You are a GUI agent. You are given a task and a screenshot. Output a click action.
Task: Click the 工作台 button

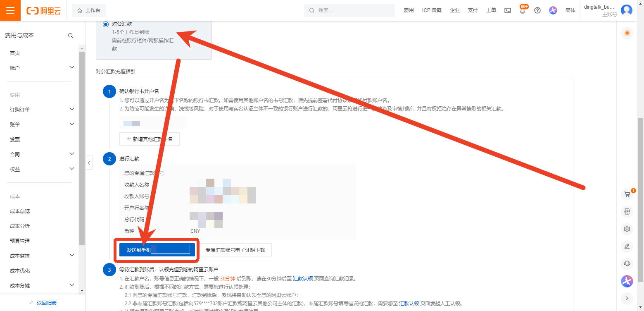pyautogui.click(x=89, y=10)
